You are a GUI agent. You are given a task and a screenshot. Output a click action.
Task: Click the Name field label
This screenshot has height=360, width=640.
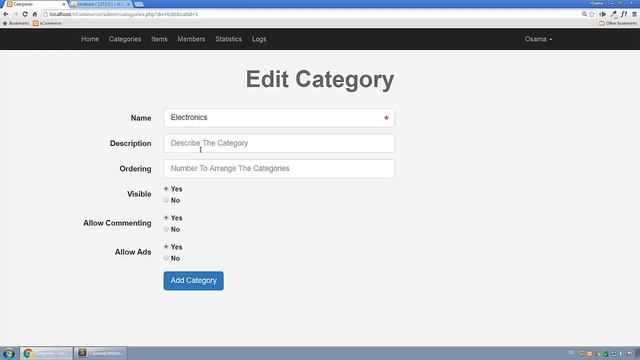click(141, 118)
